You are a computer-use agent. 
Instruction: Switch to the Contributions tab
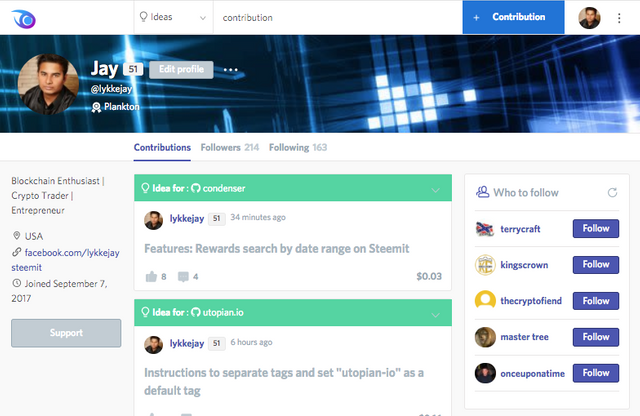tap(162, 147)
